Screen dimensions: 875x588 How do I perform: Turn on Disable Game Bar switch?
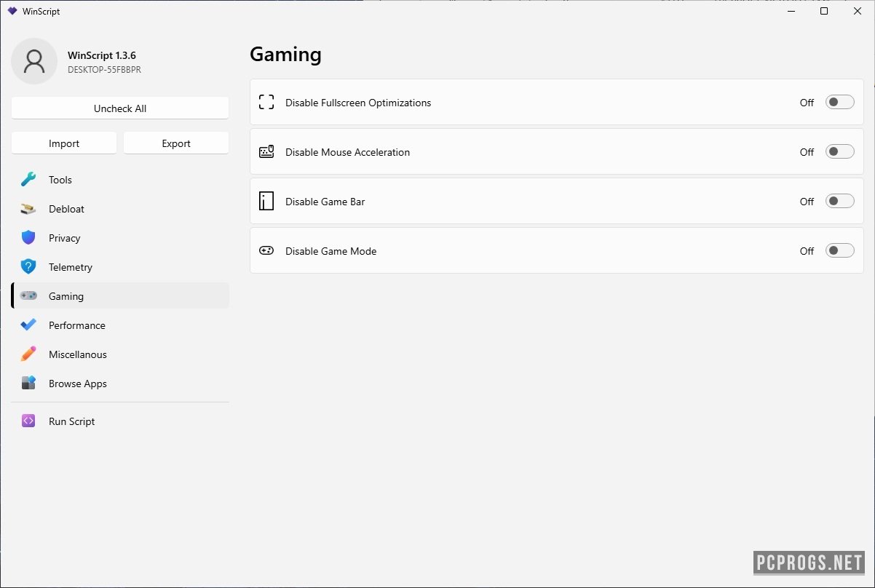[x=839, y=202]
